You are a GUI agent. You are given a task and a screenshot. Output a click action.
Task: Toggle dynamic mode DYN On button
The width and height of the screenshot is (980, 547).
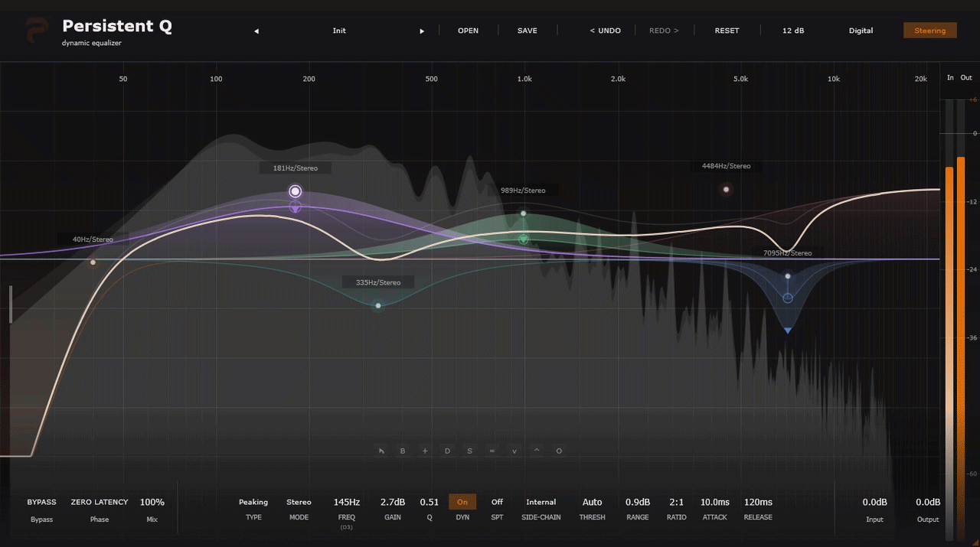point(462,502)
